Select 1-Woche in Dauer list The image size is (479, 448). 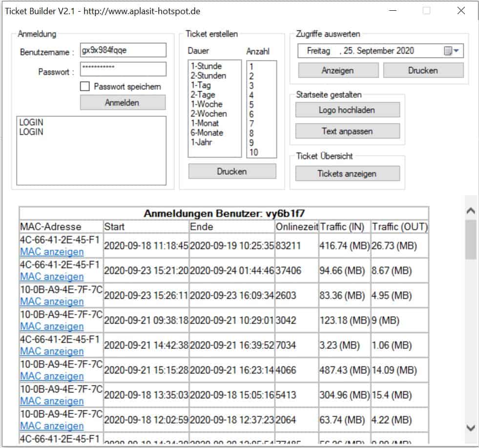(207, 104)
